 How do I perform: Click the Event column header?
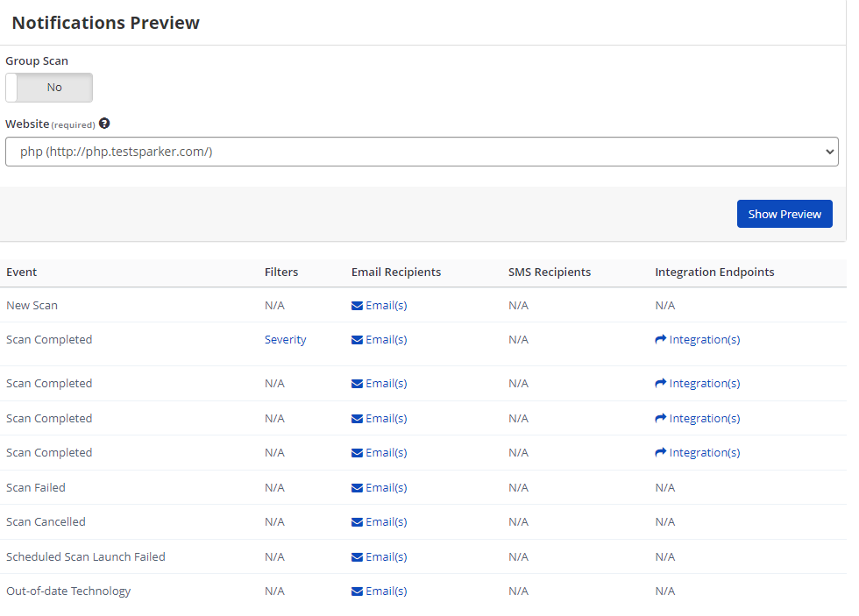click(21, 272)
